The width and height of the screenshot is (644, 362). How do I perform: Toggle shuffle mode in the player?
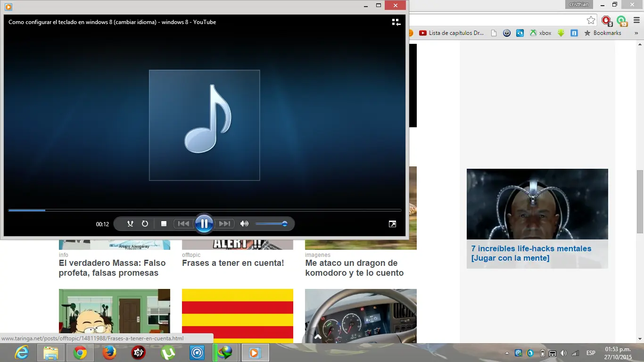(130, 224)
